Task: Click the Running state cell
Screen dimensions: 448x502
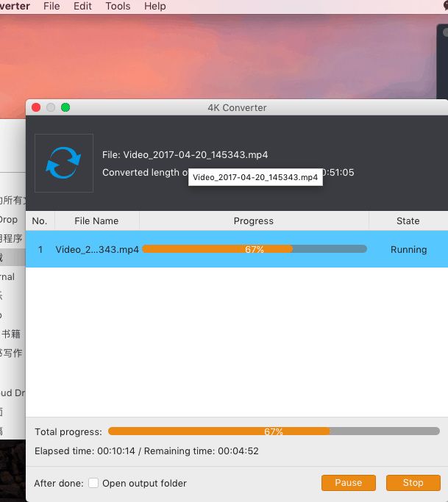Action: point(408,249)
